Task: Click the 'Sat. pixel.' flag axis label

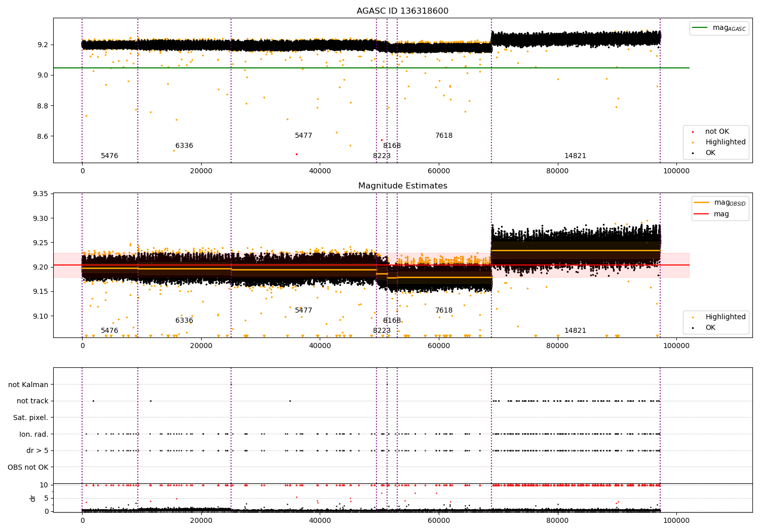Action: [x=31, y=418]
